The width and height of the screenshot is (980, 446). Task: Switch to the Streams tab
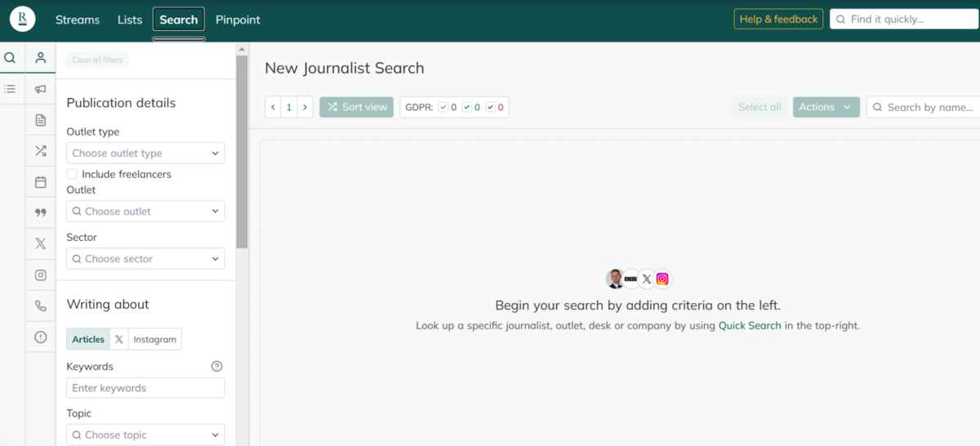(x=78, y=20)
